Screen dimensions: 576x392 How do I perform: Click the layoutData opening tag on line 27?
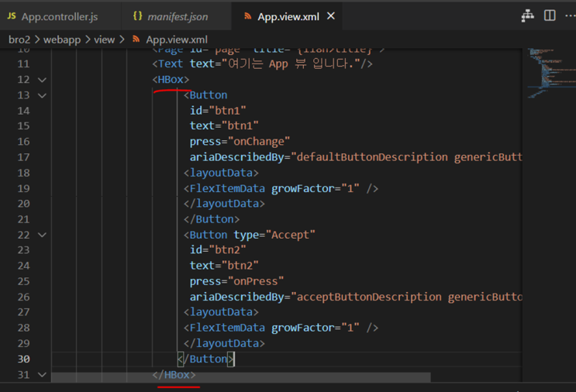pos(221,312)
